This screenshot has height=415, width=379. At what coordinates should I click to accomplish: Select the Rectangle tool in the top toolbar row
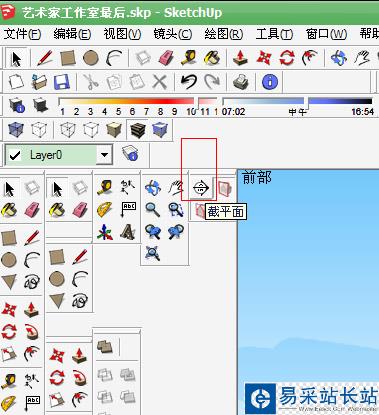[68, 58]
